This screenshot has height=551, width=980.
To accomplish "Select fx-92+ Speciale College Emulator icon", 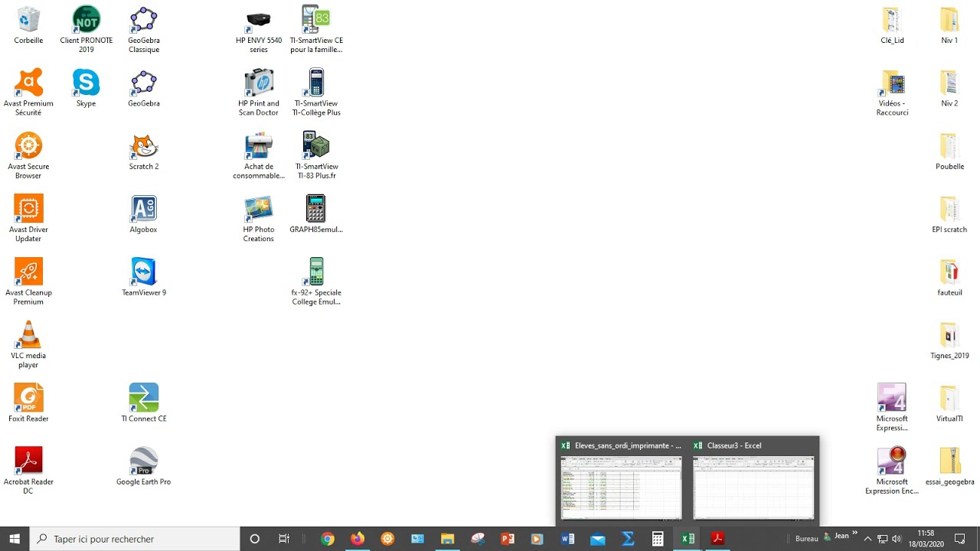I will tap(316, 281).
